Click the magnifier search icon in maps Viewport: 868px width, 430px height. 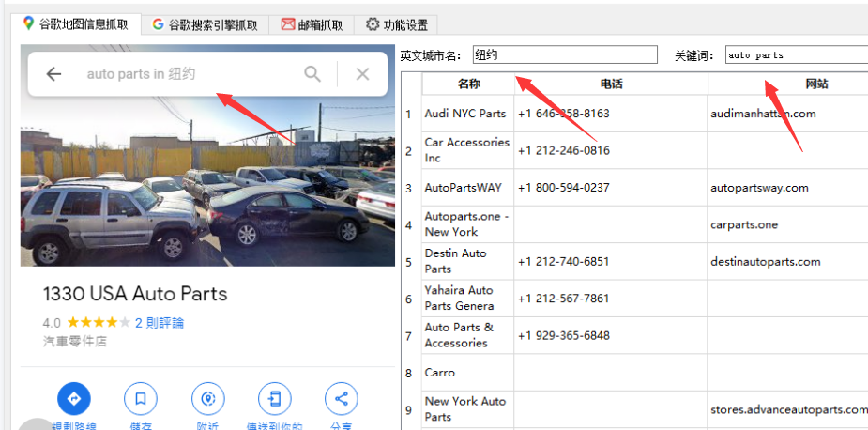(312, 73)
